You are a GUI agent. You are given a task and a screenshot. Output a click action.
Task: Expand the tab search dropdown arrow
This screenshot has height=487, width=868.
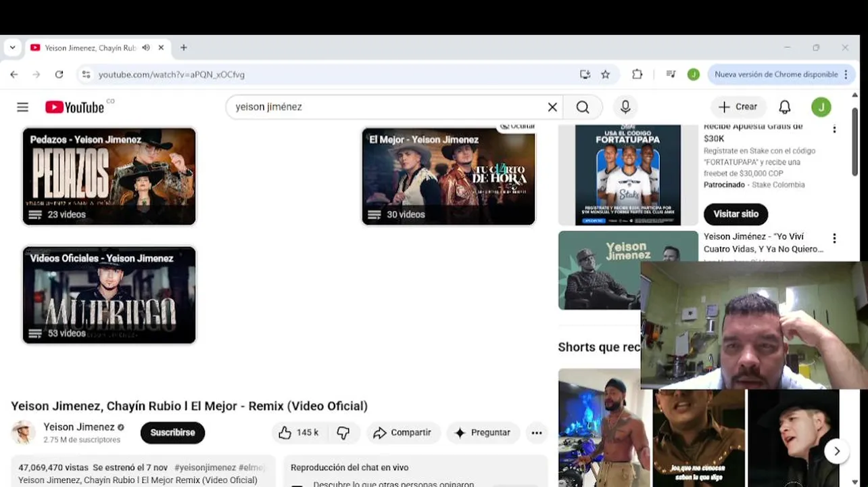pos(12,48)
